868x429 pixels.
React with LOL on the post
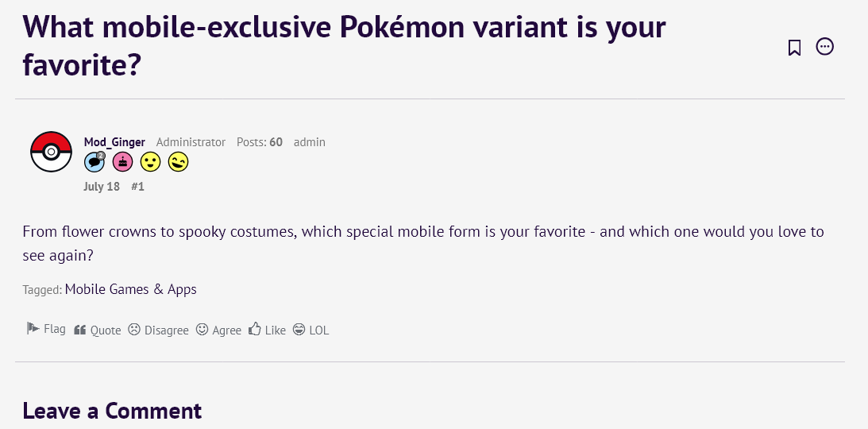(x=311, y=330)
